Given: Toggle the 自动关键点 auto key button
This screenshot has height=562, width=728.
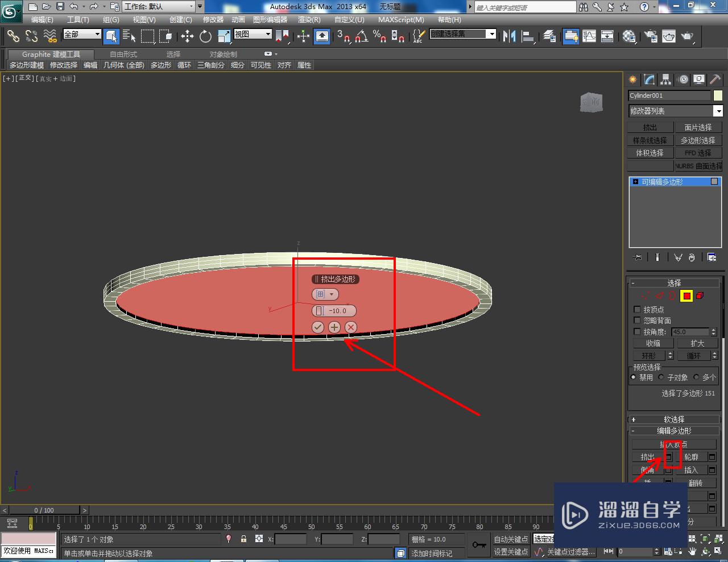Looking at the screenshot, I should click(x=511, y=539).
